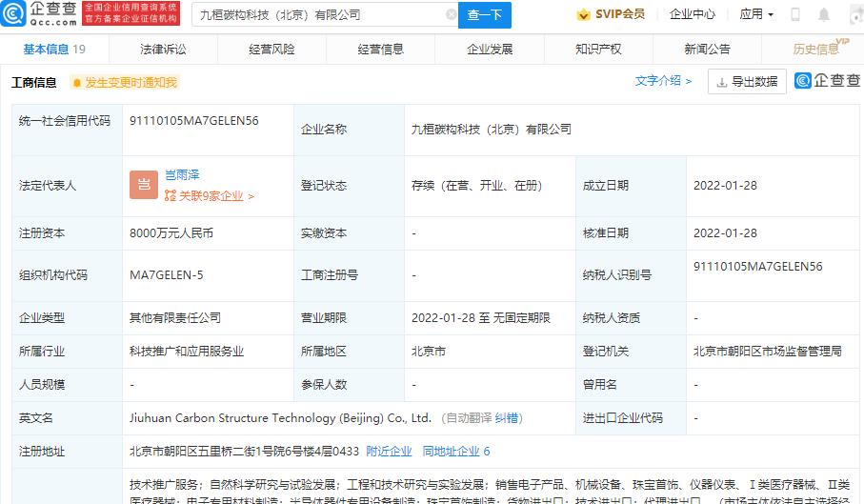
Task: Open notifications bell icon
Action: point(824,14)
